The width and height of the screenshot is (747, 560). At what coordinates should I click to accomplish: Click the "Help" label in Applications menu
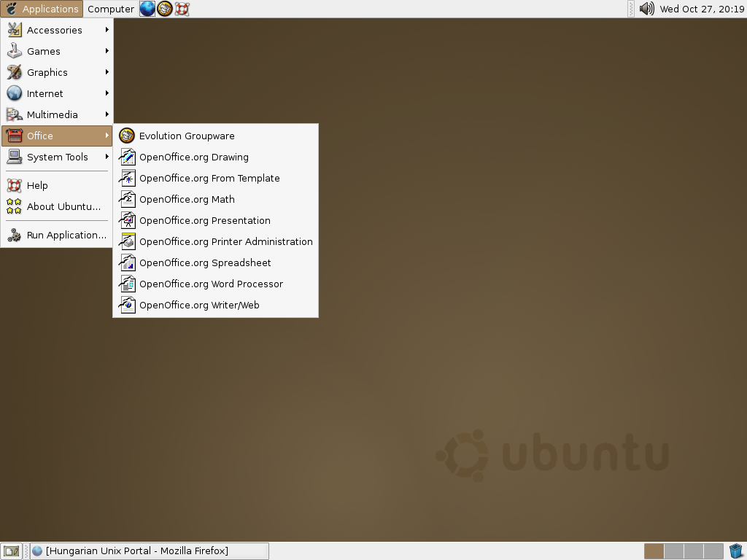[x=37, y=186]
